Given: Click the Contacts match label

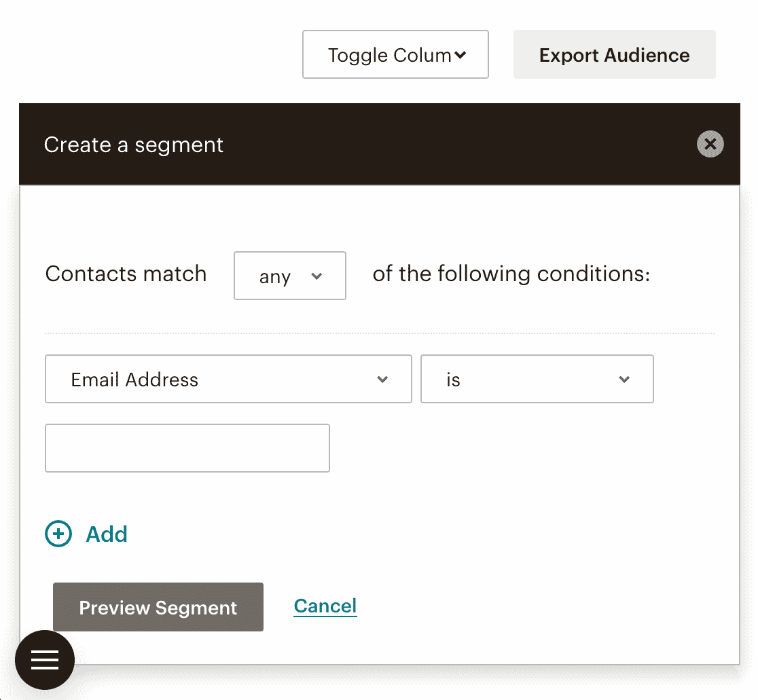Looking at the screenshot, I should pyautogui.click(x=126, y=274).
